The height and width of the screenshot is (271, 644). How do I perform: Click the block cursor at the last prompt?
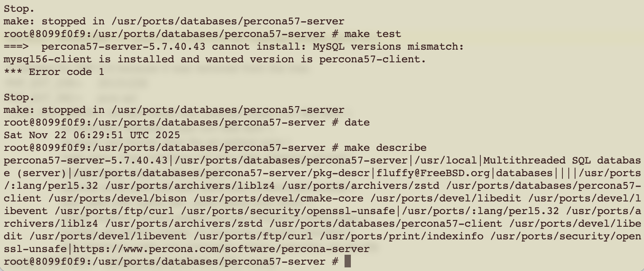tap(347, 262)
